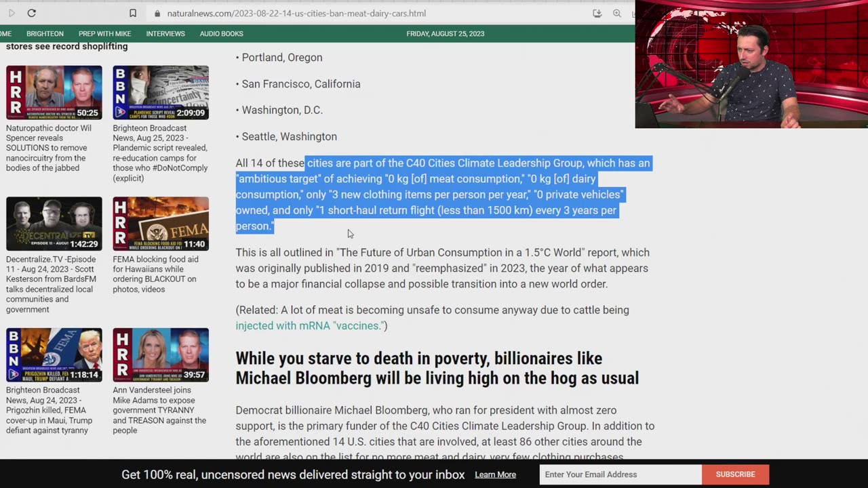Open Decentralize.TV Episode 11 video thumbnail
Viewport: 868px width, 488px height.
[x=54, y=224]
